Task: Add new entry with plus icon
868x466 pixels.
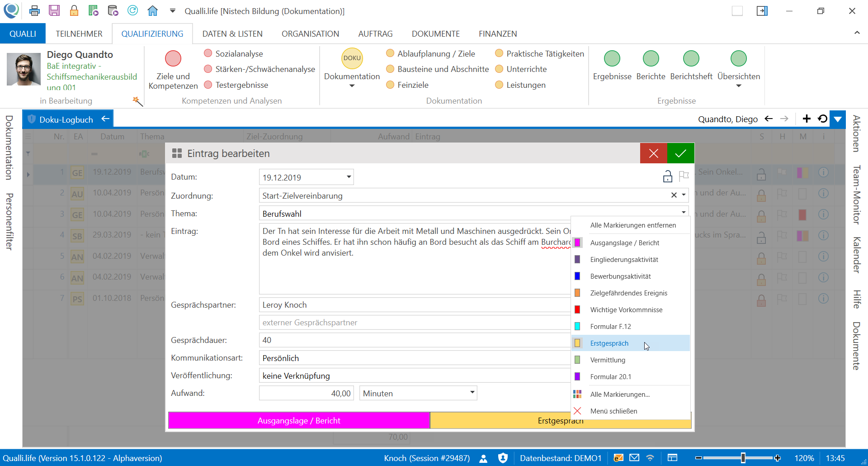Action: pos(807,119)
